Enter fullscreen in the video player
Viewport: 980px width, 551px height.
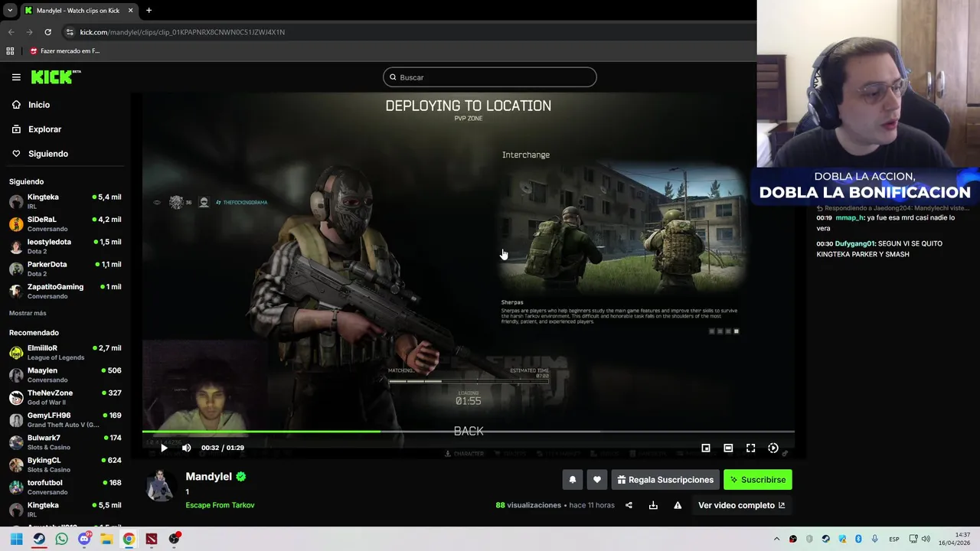(x=750, y=448)
